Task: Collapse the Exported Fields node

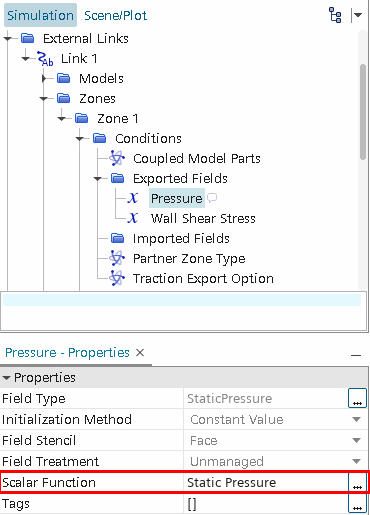Action: coord(98,179)
